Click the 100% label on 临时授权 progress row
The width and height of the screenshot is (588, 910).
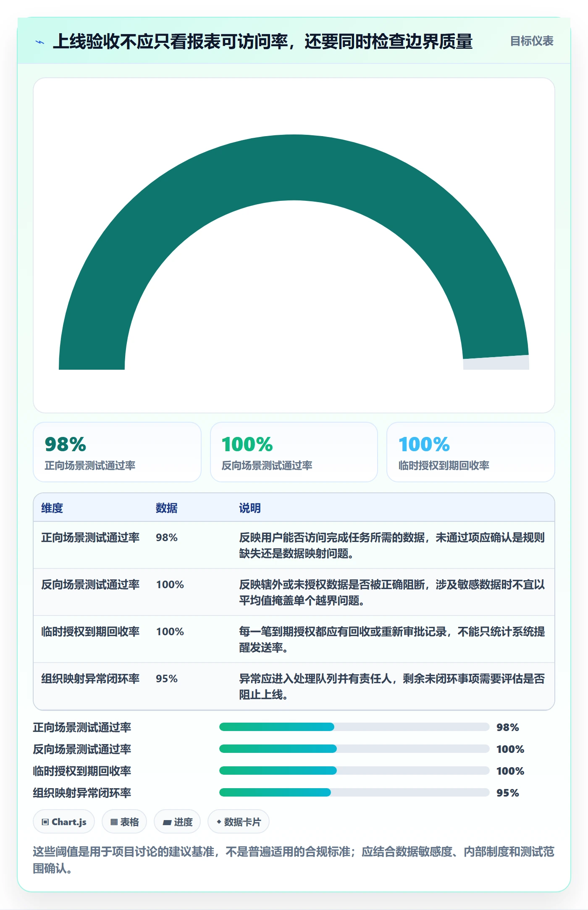pyautogui.click(x=510, y=771)
